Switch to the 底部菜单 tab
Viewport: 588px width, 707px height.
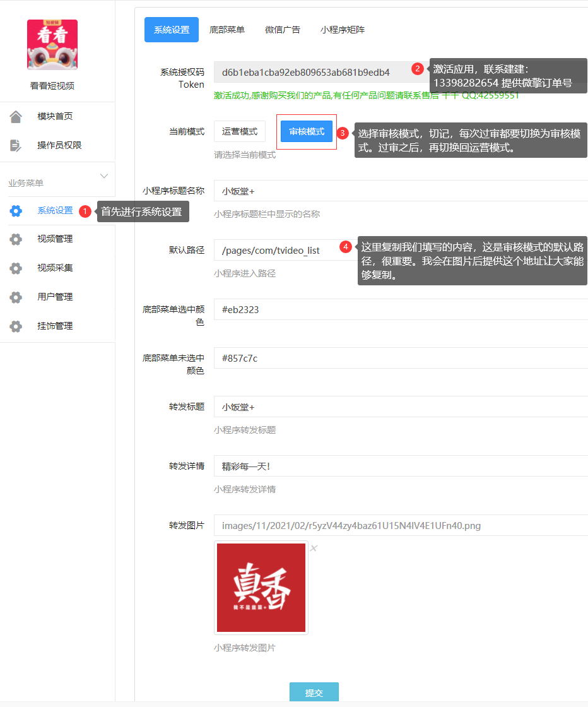point(227,30)
